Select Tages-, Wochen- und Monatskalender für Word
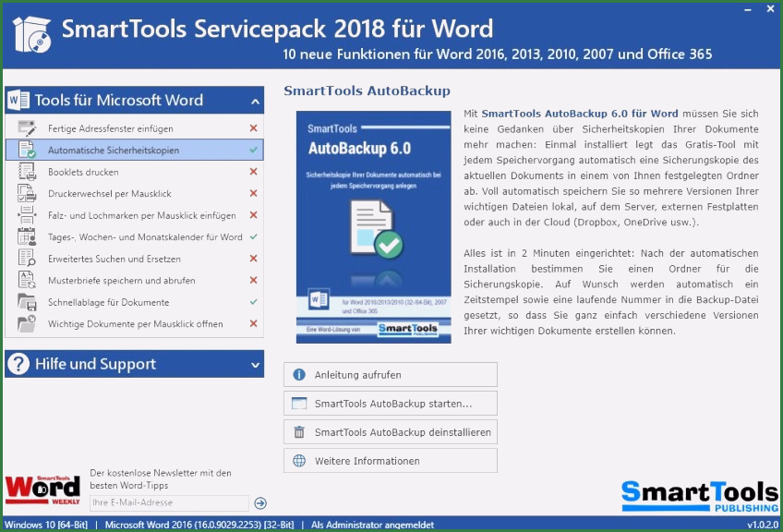Image resolution: width=783 pixels, height=532 pixels. point(134,236)
